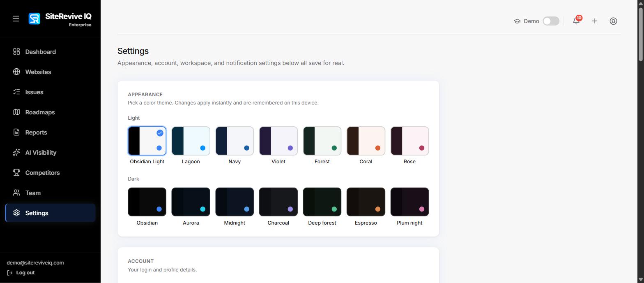Image resolution: width=644 pixels, height=283 pixels.
Task: Collapse sidebar with the hamburger menu icon
Action: (x=16, y=19)
